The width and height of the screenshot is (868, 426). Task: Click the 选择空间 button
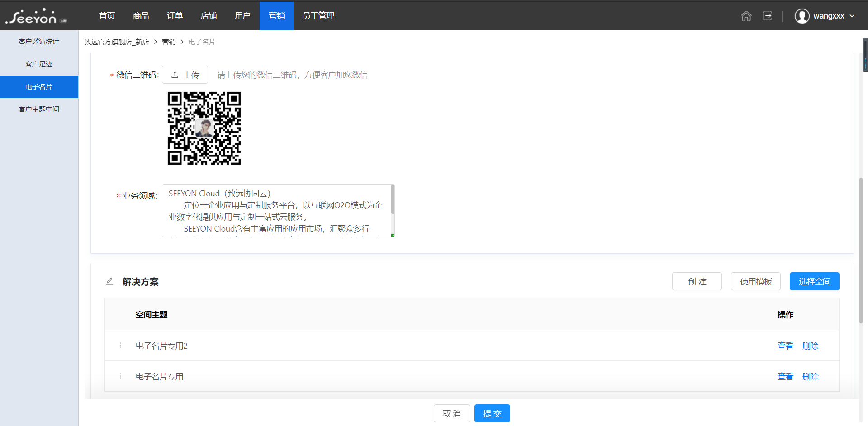[x=815, y=281]
